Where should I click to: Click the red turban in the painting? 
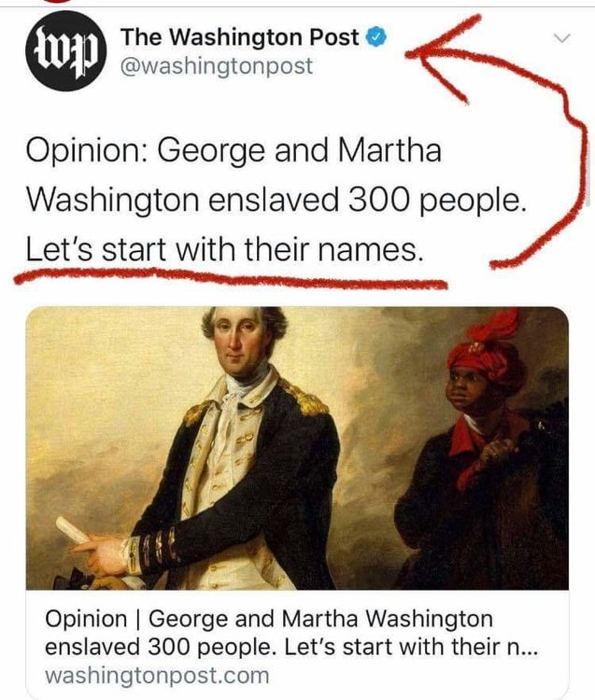coord(485,348)
